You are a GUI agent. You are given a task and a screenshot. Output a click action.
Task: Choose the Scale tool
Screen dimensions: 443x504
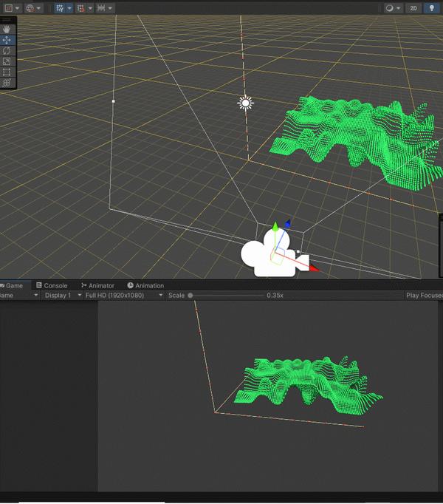pos(7,61)
